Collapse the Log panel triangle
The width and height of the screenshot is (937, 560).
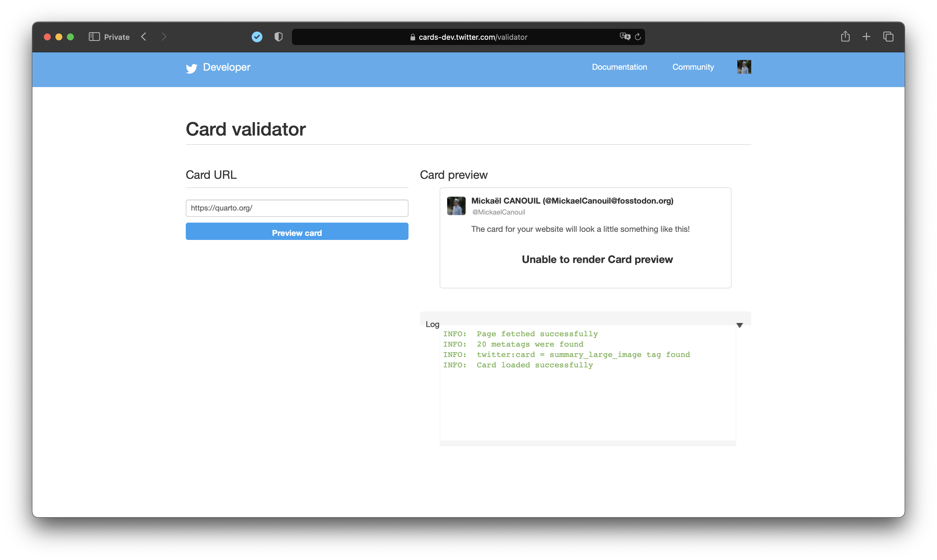tap(740, 325)
